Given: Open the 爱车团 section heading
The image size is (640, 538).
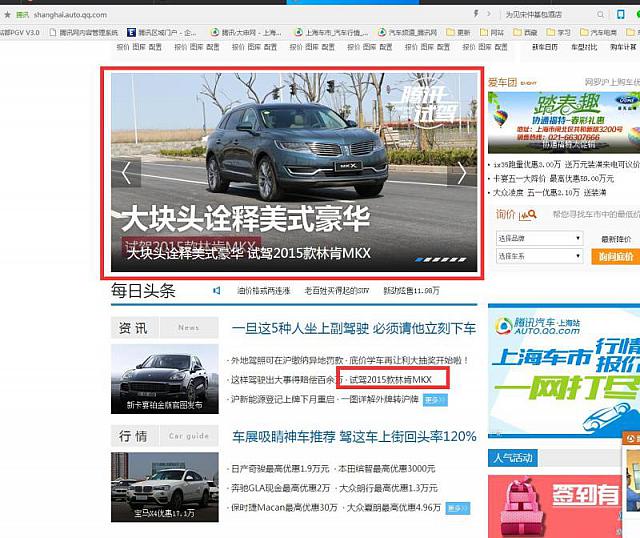Looking at the screenshot, I should pyautogui.click(x=502, y=82).
